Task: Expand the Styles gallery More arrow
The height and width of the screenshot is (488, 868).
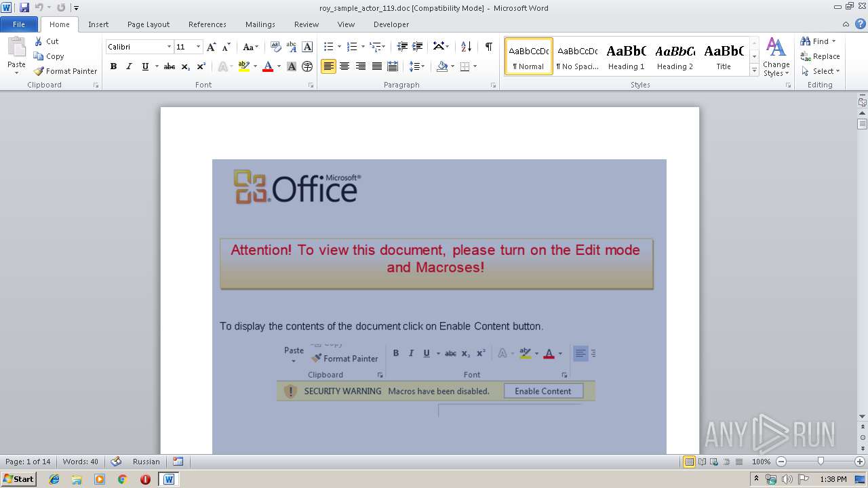Action: pos(754,70)
